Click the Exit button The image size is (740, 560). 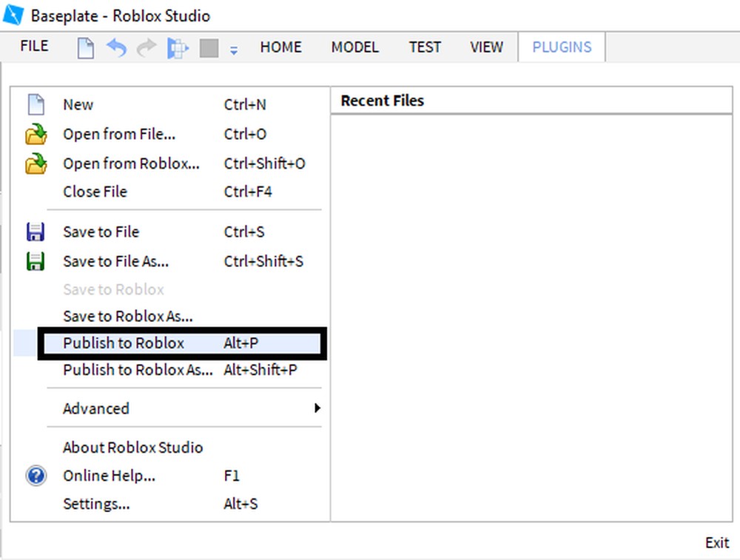(x=716, y=542)
